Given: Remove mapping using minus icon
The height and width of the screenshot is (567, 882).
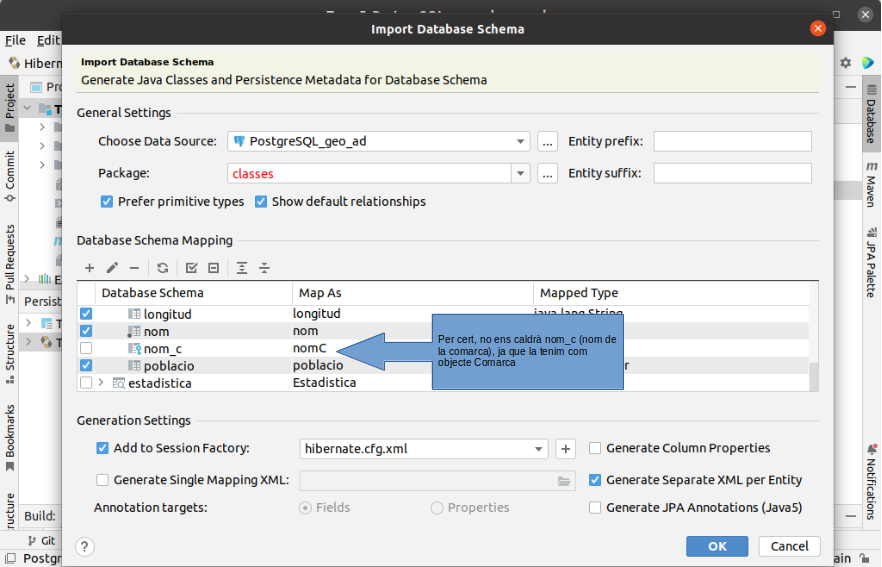Looking at the screenshot, I should coord(134,268).
